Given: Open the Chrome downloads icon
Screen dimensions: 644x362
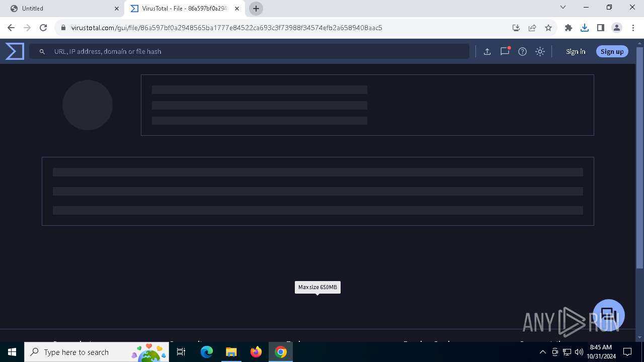Looking at the screenshot, I should (585, 28).
